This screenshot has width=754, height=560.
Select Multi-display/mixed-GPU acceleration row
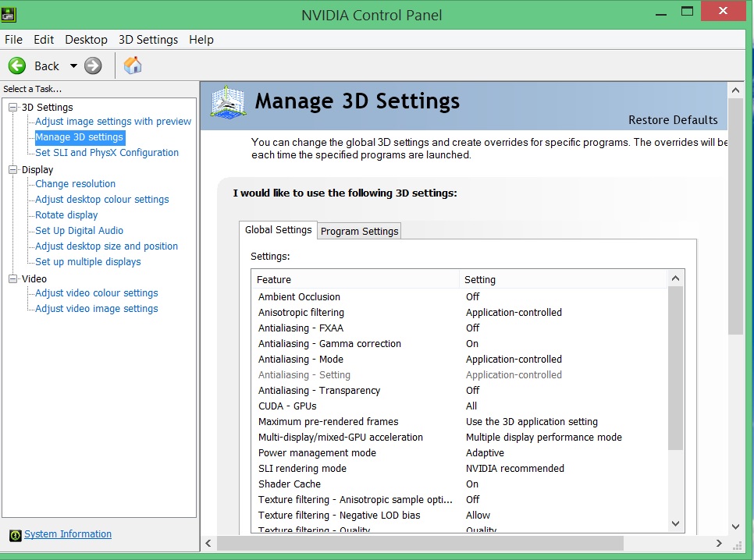(459, 438)
